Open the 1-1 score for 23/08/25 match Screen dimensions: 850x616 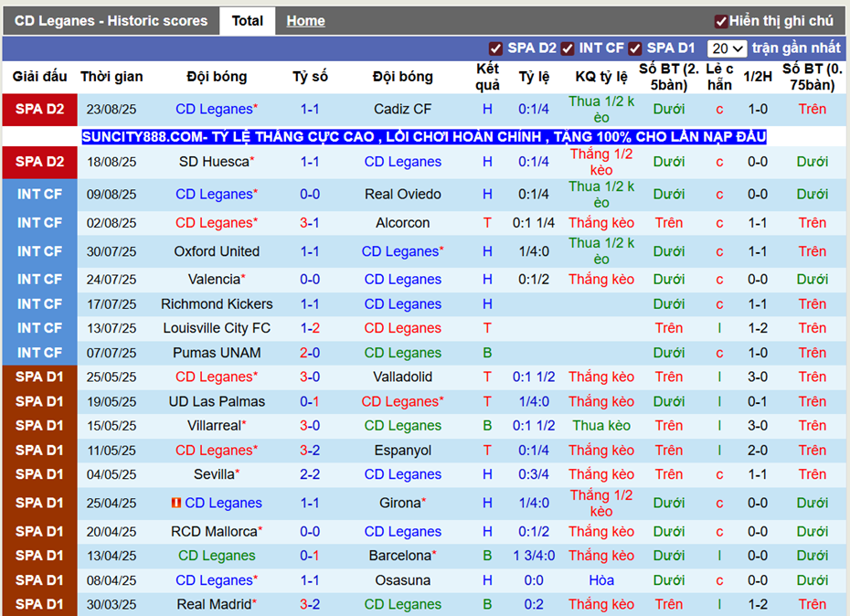click(x=310, y=109)
